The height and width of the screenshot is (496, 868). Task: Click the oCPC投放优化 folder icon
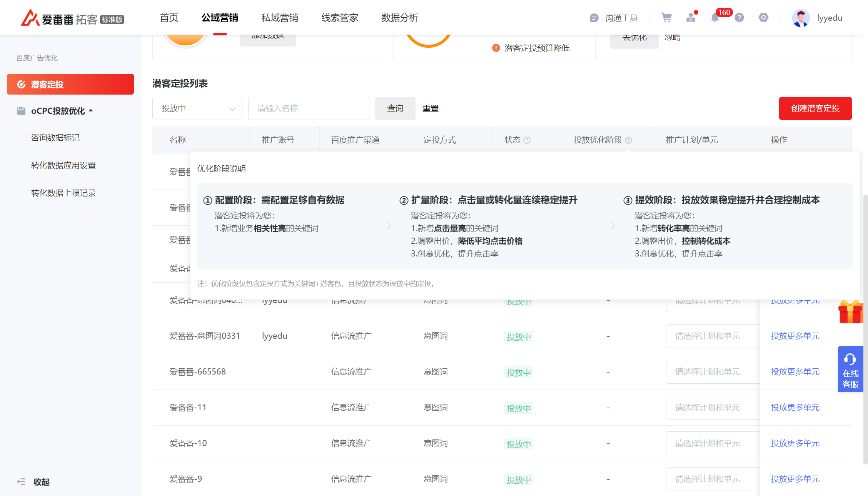coord(21,111)
